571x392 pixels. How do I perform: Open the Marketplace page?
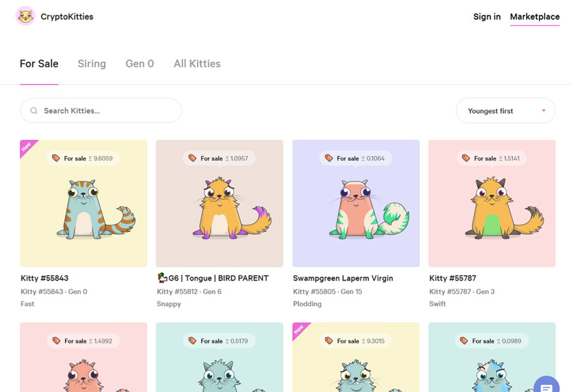(x=534, y=17)
